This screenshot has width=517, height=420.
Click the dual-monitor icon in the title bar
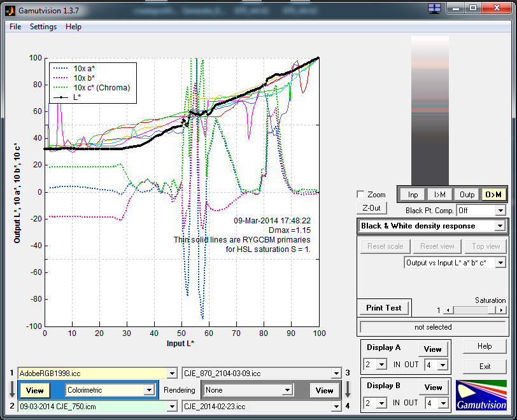point(435,8)
